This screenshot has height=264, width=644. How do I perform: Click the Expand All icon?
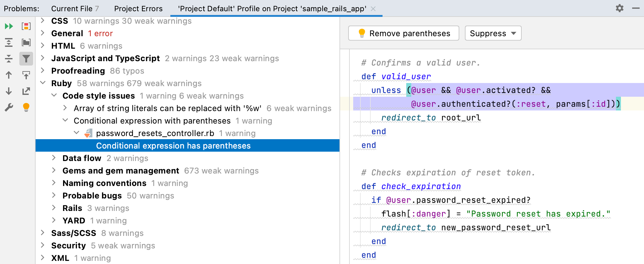pos(9,42)
